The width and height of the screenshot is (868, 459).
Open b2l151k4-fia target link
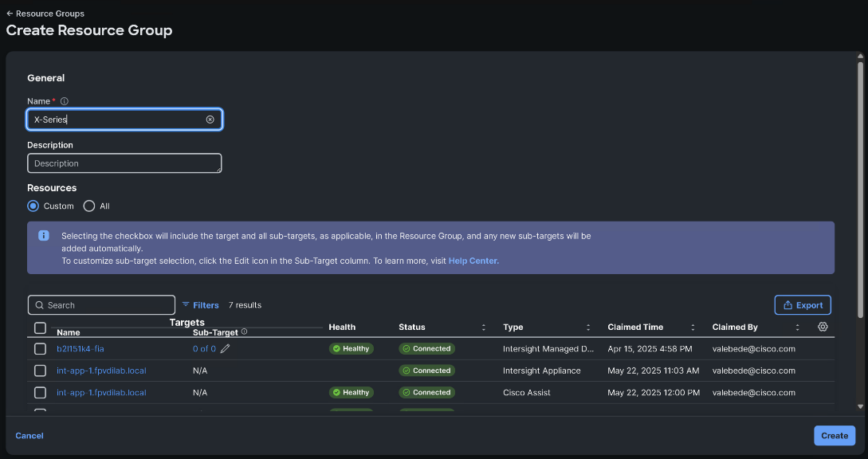(x=81, y=349)
